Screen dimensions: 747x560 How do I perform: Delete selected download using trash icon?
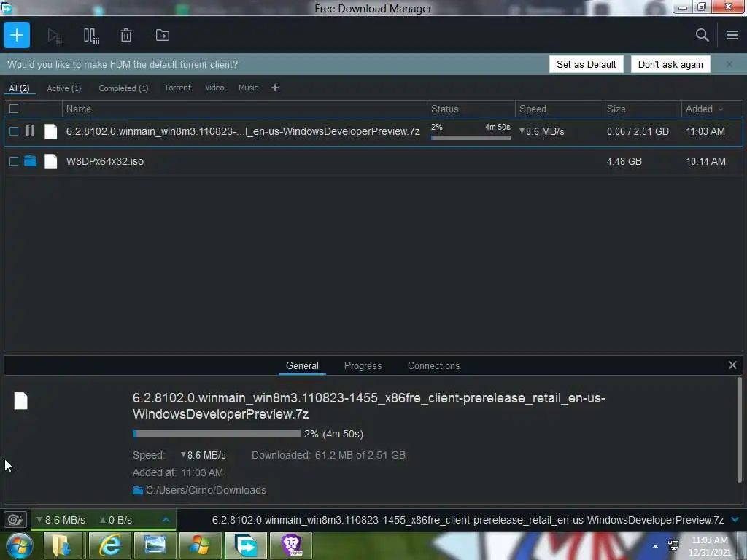[125, 35]
